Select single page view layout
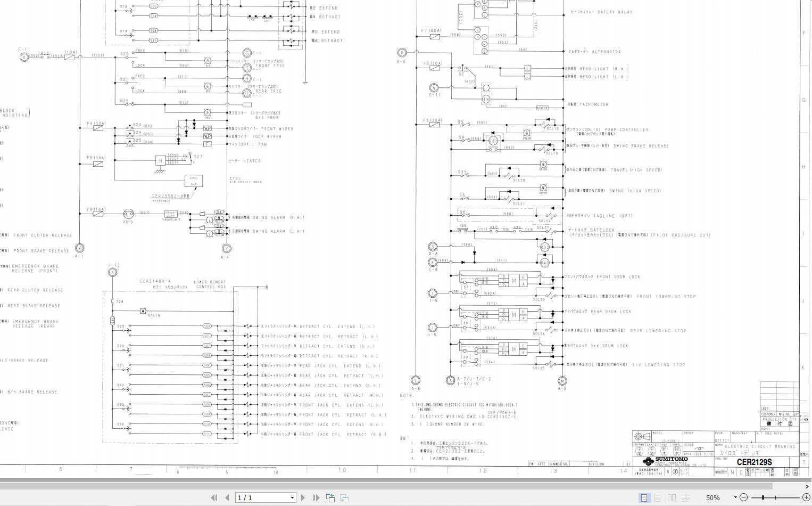Viewport: 812px width, 506px height. 644,497
